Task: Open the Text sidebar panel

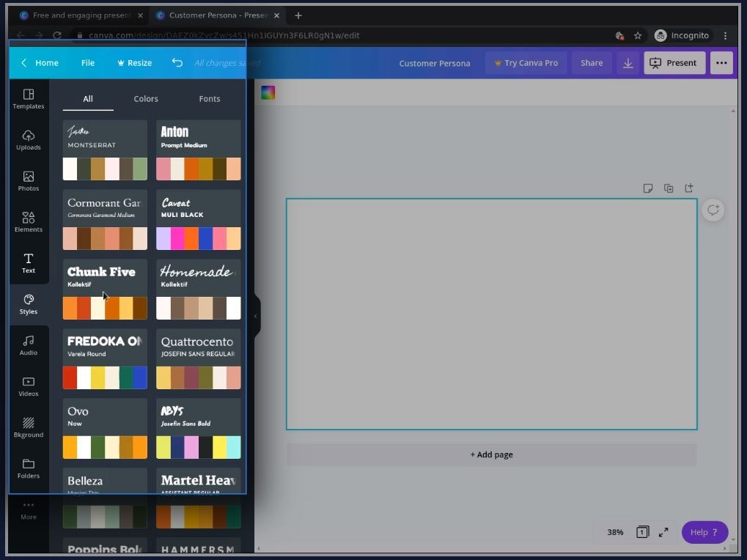Action: pos(29,263)
